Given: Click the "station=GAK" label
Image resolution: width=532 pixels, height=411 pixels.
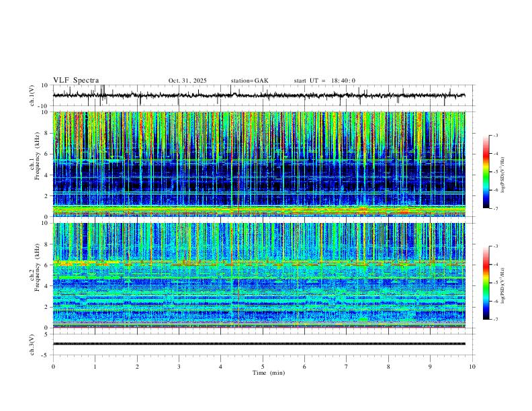Looking at the screenshot, I should [249, 81].
